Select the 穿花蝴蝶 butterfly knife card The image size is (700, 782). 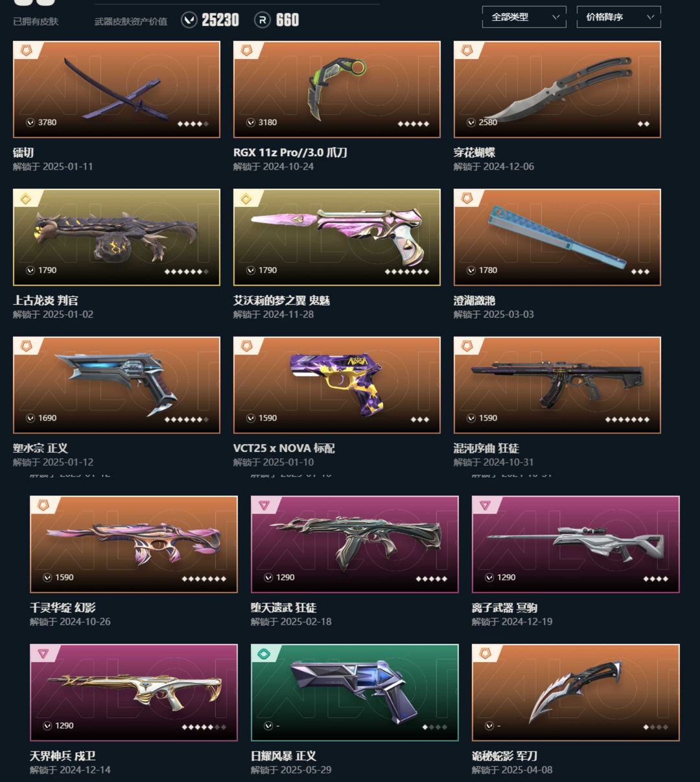click(557, 89)
